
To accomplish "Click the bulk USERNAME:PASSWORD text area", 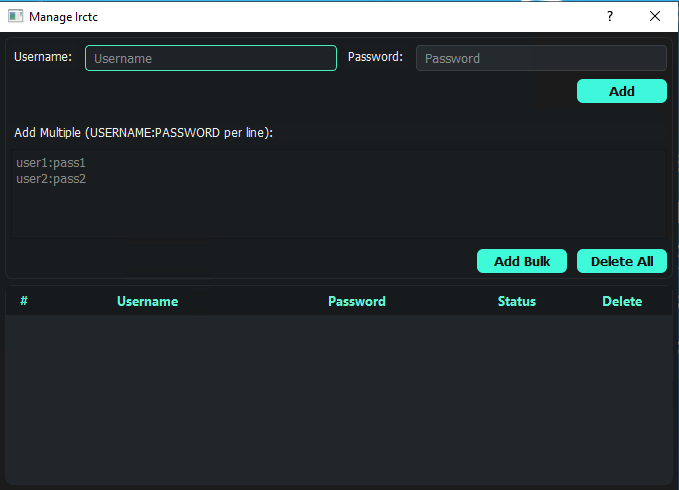I will [x=339, y=194].
